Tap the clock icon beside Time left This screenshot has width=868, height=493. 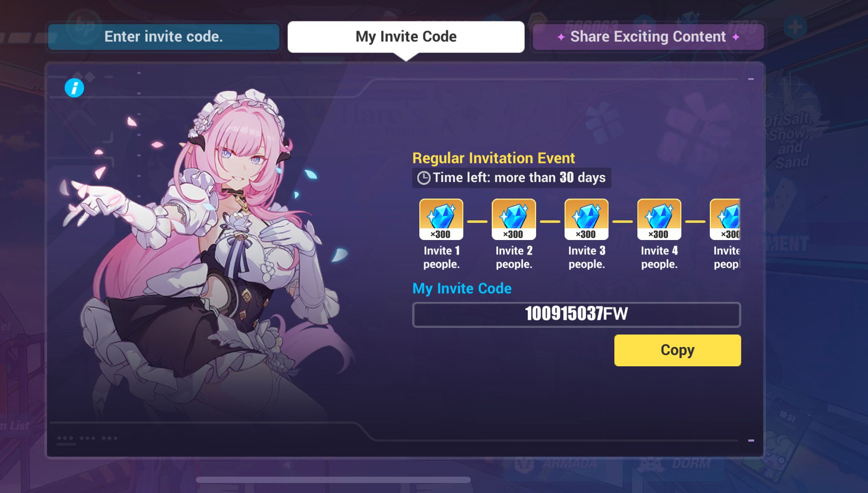424,178
